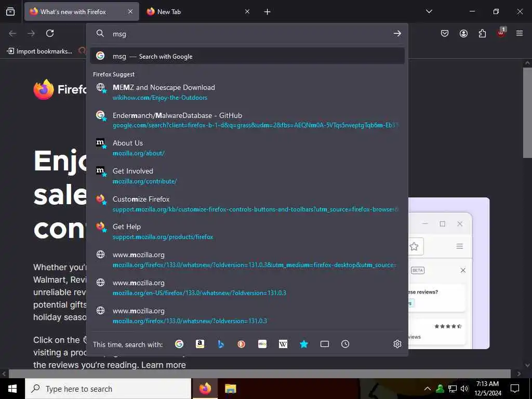Screen dimensions: 532x399
Task: Search this time with Bing icon
Action: (x=220, y=344)
